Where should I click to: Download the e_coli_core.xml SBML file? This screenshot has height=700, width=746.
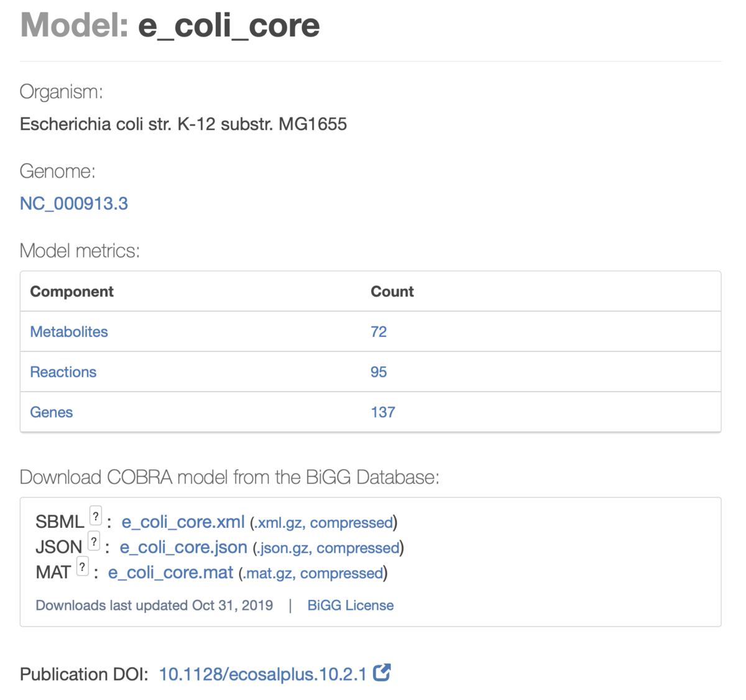click(x=183, y=522)
